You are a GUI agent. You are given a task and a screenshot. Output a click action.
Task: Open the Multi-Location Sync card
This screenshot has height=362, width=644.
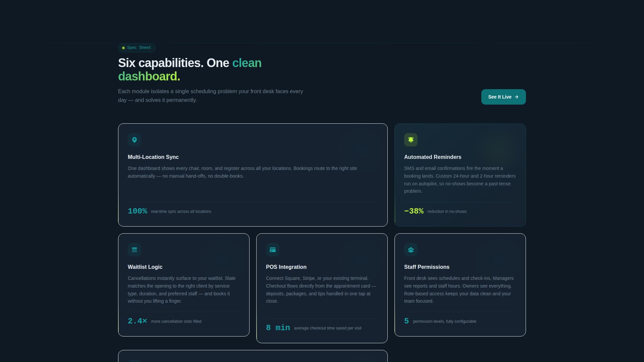[x=253, y=174]
